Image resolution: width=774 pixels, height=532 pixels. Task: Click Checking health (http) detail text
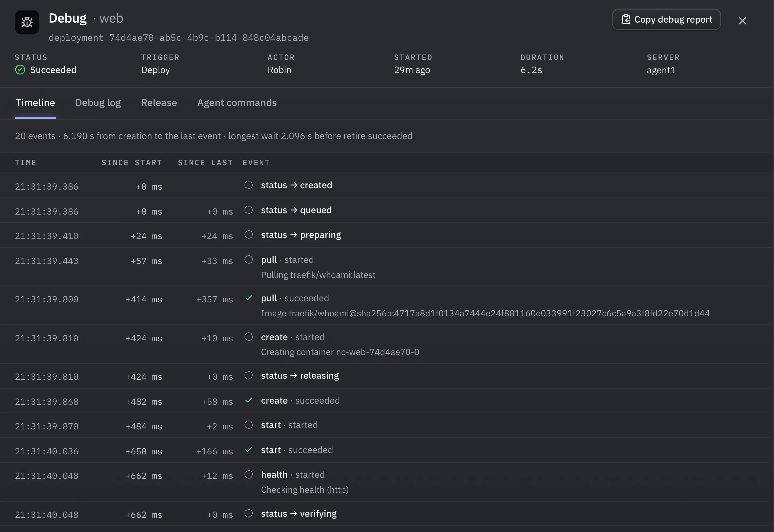click(x=305, y=490)
